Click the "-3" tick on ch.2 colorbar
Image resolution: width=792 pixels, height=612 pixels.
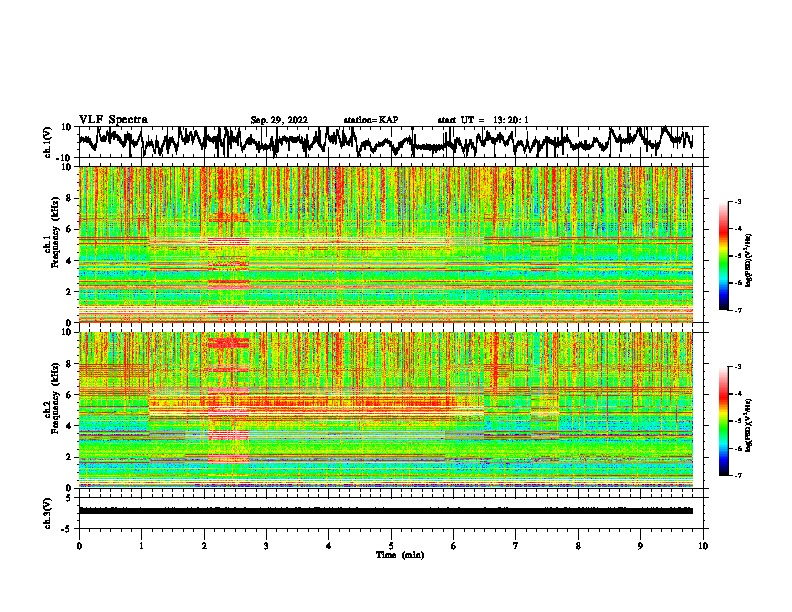[x=737, y=367]
